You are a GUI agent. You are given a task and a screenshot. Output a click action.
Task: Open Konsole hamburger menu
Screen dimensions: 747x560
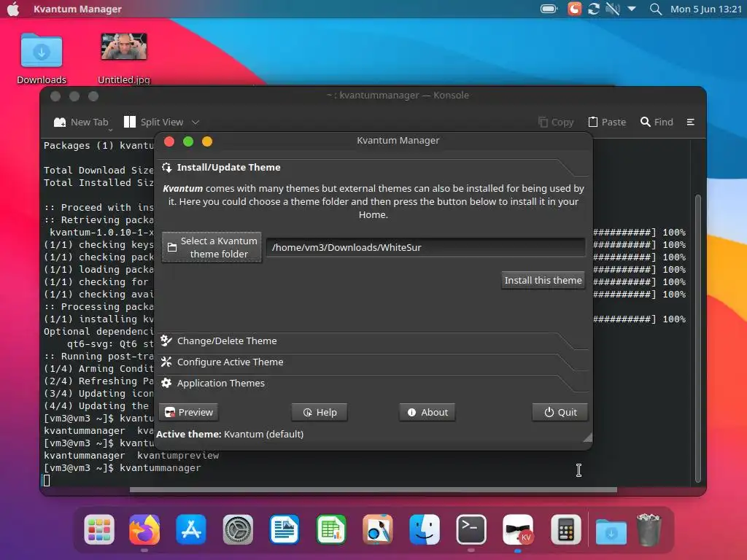pyautogui.click(x=690, y=122)
